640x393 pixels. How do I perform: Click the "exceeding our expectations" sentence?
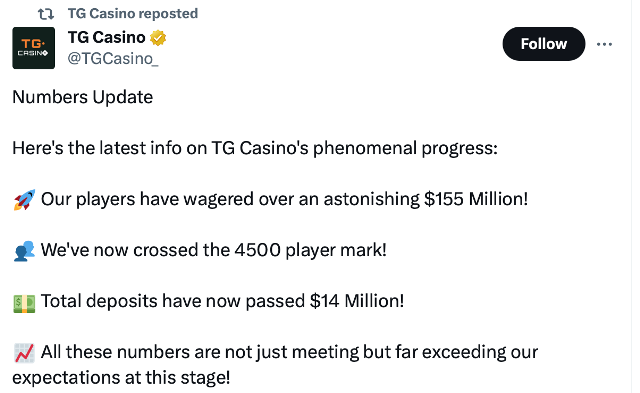click(275, 365)
